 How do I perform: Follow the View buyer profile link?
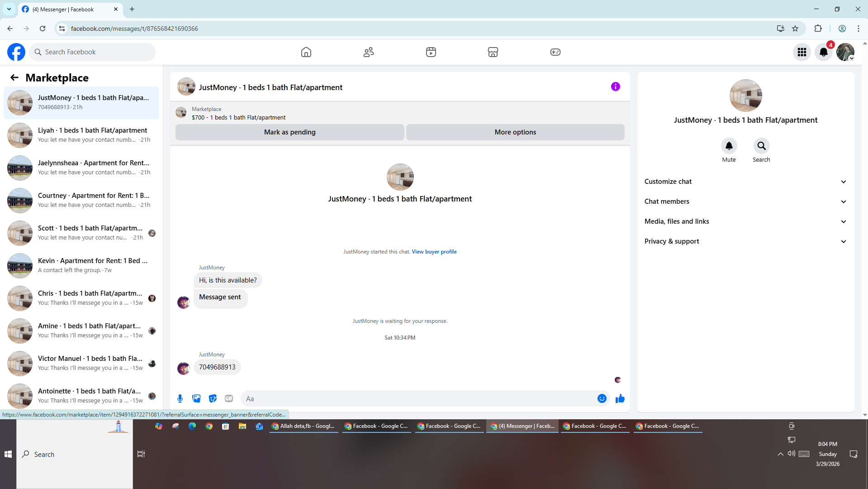(434, 252)
